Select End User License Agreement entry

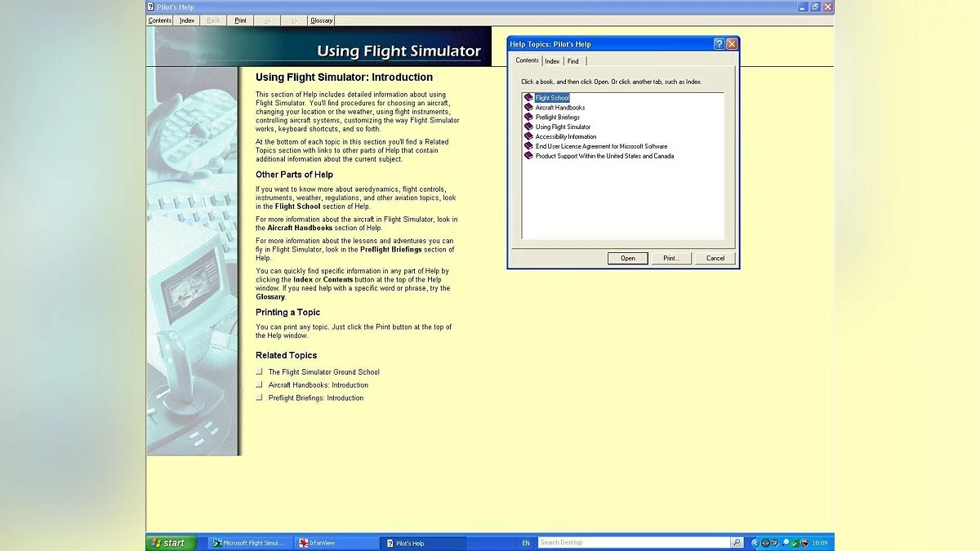[x=601, y=147]
